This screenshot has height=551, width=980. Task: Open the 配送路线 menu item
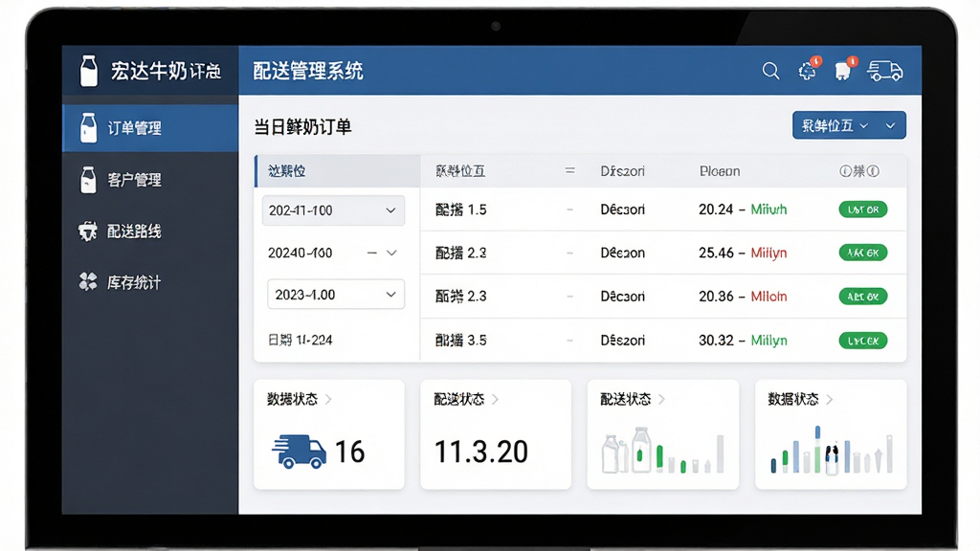pos(150,231)
